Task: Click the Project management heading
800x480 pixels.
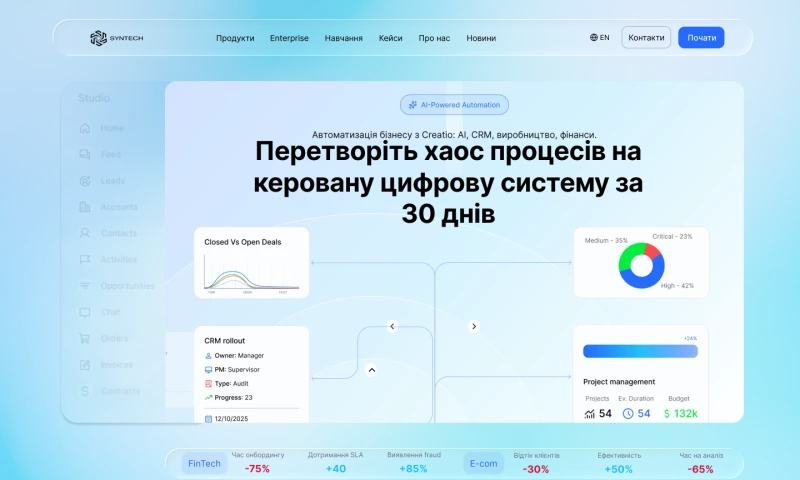Action: [619, 382]
